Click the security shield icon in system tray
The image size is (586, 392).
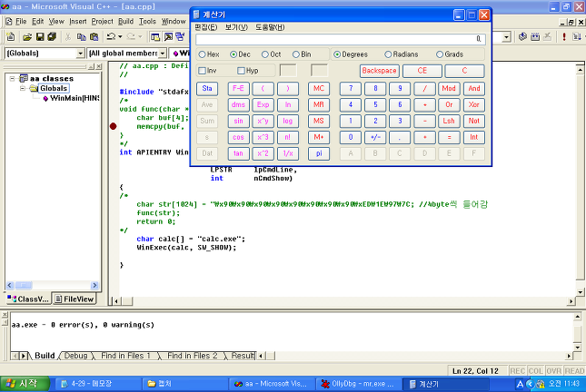(x=541, y=384)
